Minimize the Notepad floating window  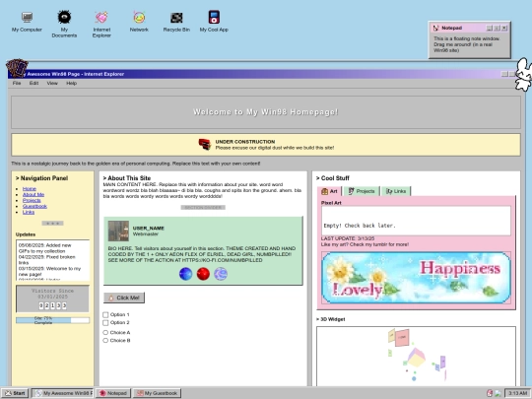point(490,28)
